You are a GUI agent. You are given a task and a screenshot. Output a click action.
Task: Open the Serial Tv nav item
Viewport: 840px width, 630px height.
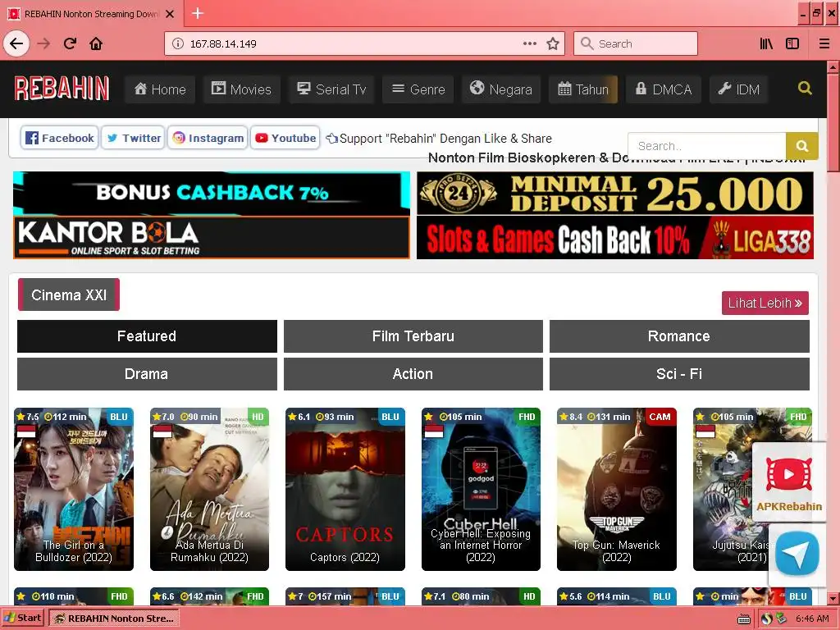pos(331,89)
